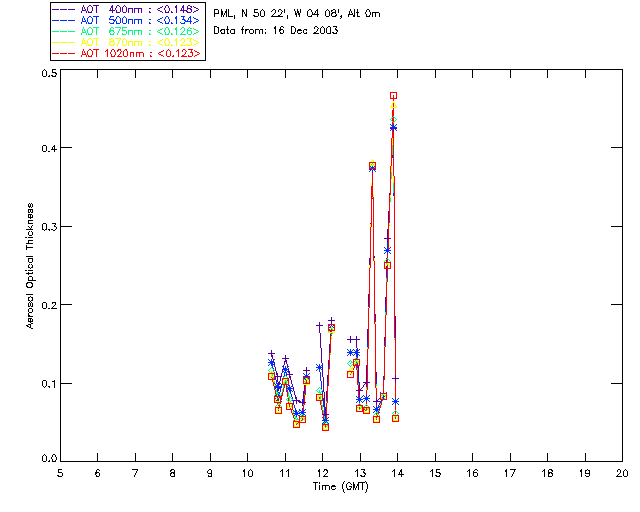Select x-axis tick label 7

pos(135,473)
